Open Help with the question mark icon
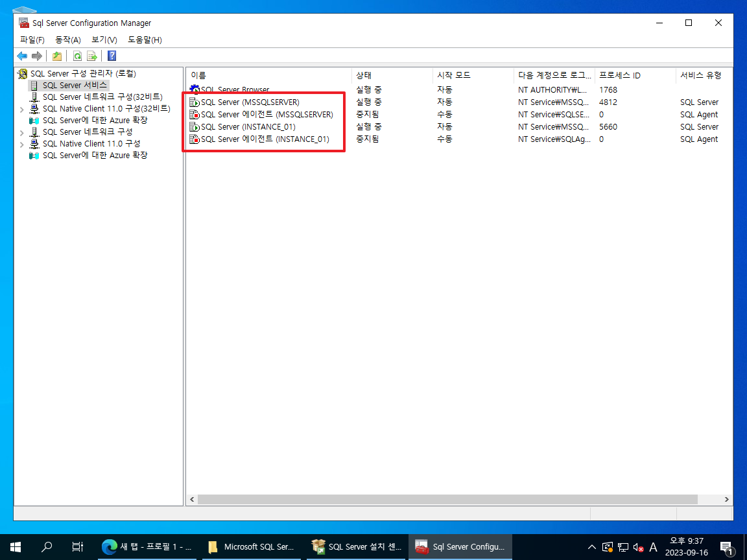Viewport: 747px width, 560px height. coord(112,56)
